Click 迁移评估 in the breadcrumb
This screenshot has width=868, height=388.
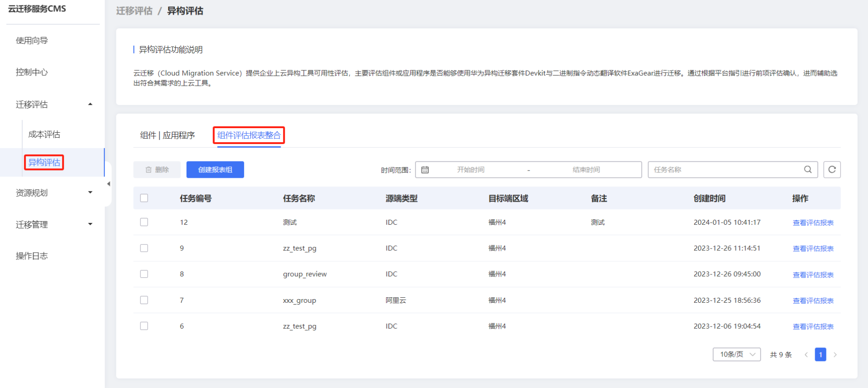(x=134, y=11)
